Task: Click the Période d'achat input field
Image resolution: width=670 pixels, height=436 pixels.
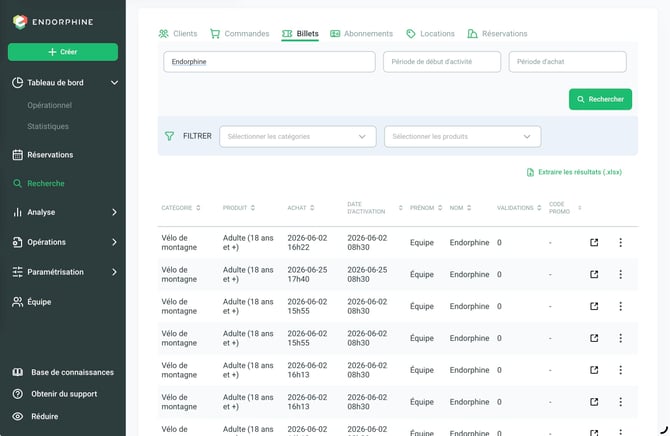Action: point(567,62)
